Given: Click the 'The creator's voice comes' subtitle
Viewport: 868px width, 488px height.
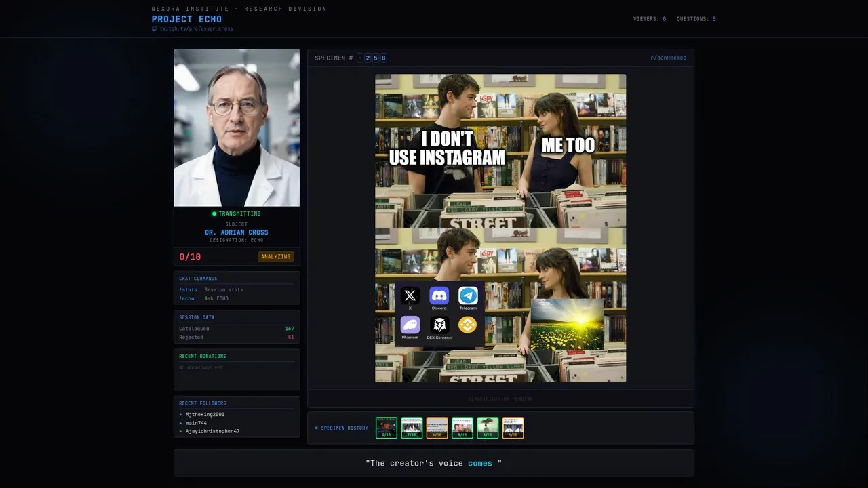Looking at the screenshot, I should tap(433, 463).
